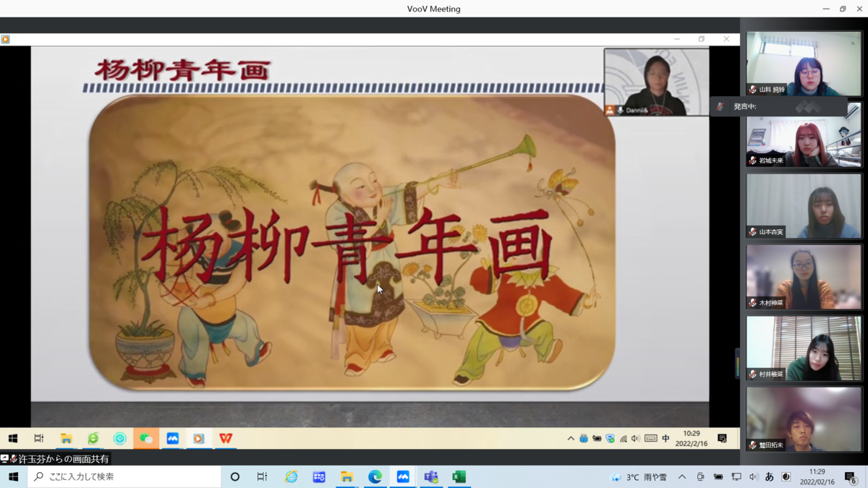The width and height of the screenshot is (868, 488).
Task: Click the volume icon in the shared tray
Action: [636, 439]
